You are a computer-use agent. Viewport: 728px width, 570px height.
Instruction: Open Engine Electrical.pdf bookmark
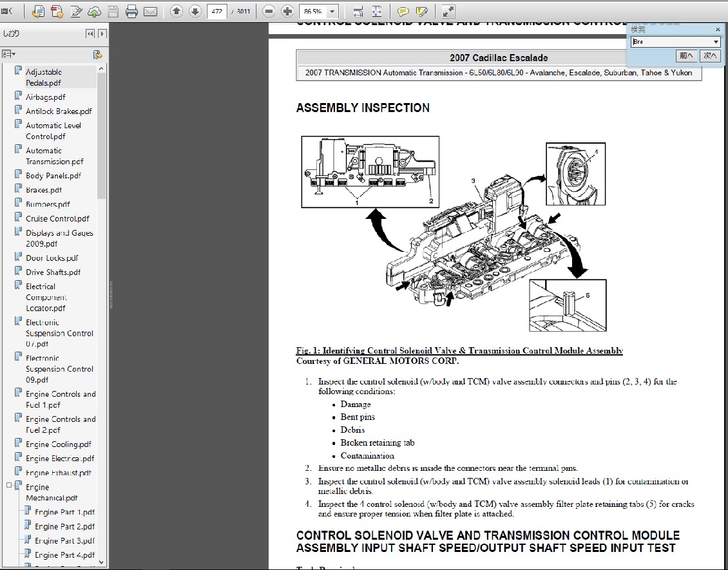coord(60,459)
